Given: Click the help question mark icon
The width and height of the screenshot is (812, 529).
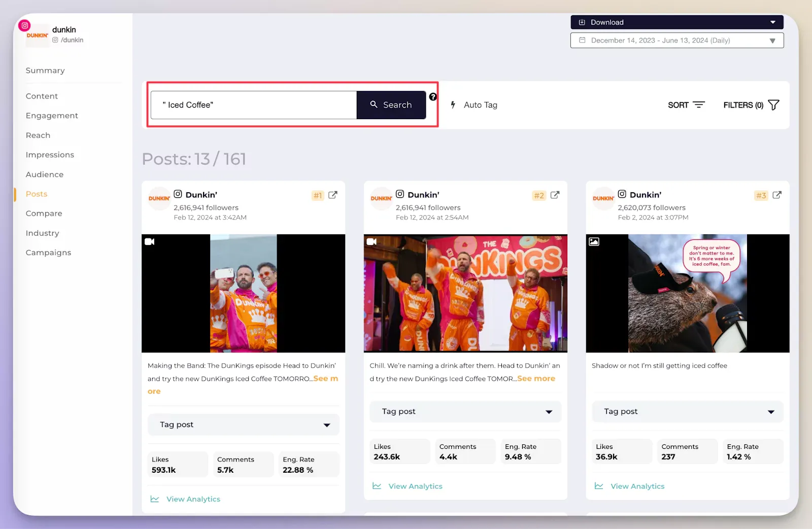Looking at the screenshot, I should 433,97.
